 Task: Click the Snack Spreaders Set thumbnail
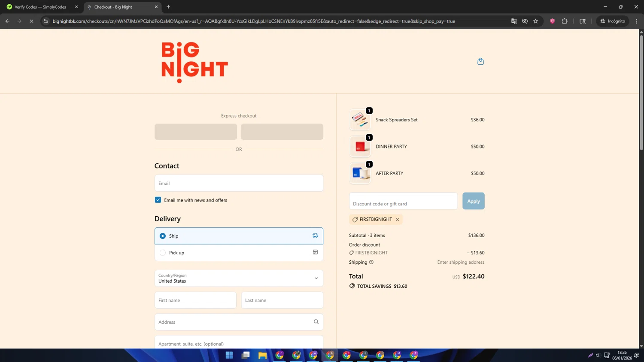360,120
